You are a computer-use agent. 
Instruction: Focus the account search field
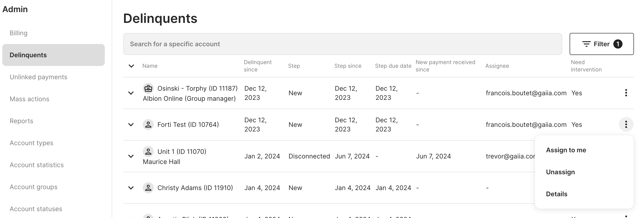click(343, 44)
